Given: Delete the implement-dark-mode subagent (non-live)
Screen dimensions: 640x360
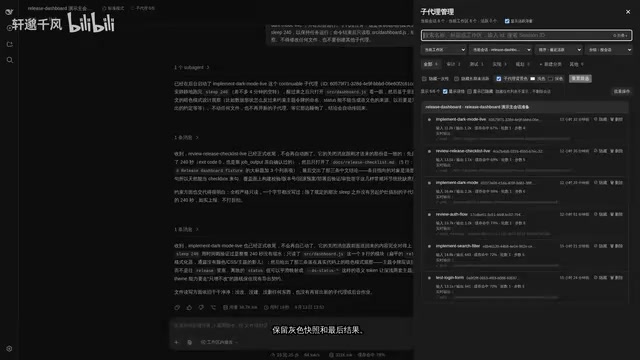Looking at the screenshot, I should coord(616,182).
